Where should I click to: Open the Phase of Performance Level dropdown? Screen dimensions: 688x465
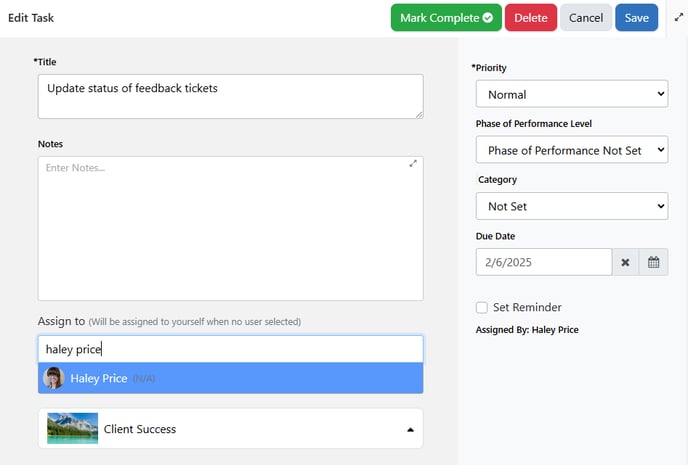(x=572, y=150)
